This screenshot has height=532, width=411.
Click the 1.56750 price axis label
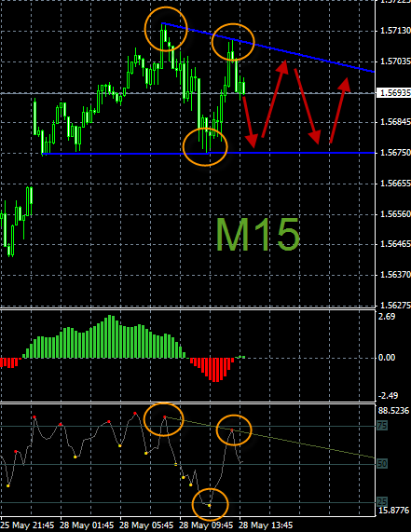[x=395, y=153]
